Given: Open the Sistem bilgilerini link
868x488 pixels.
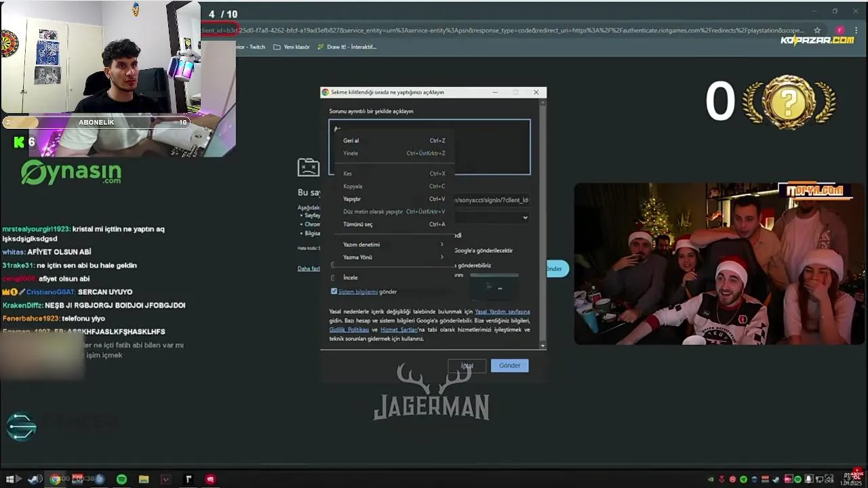Looking at the screenshot, I should point(358,291).
